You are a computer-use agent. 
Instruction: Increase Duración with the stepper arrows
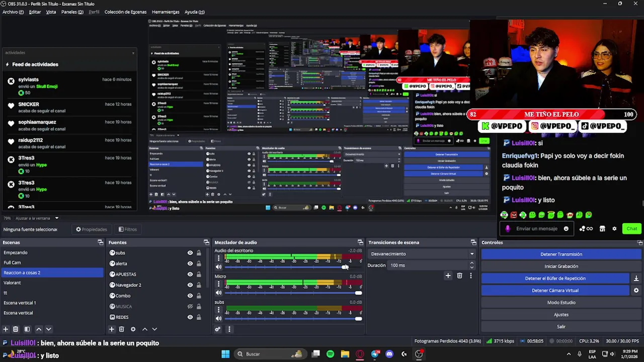click(471, 264)
